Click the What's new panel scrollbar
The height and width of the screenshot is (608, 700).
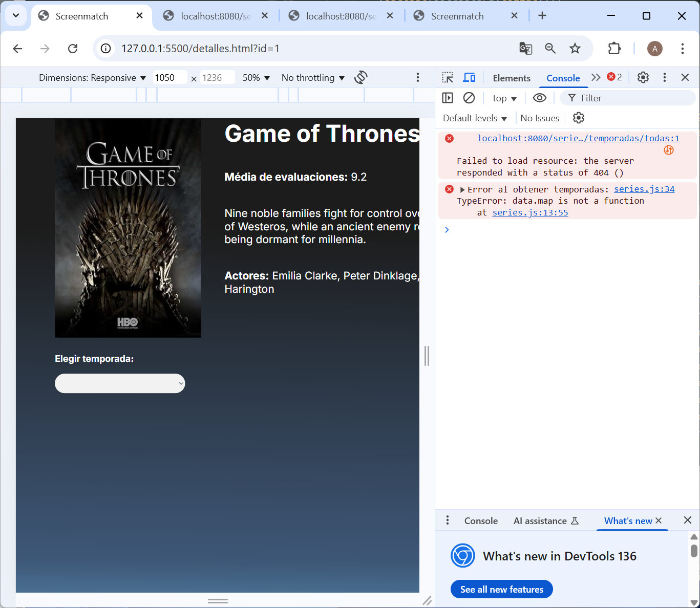[694, 551]
